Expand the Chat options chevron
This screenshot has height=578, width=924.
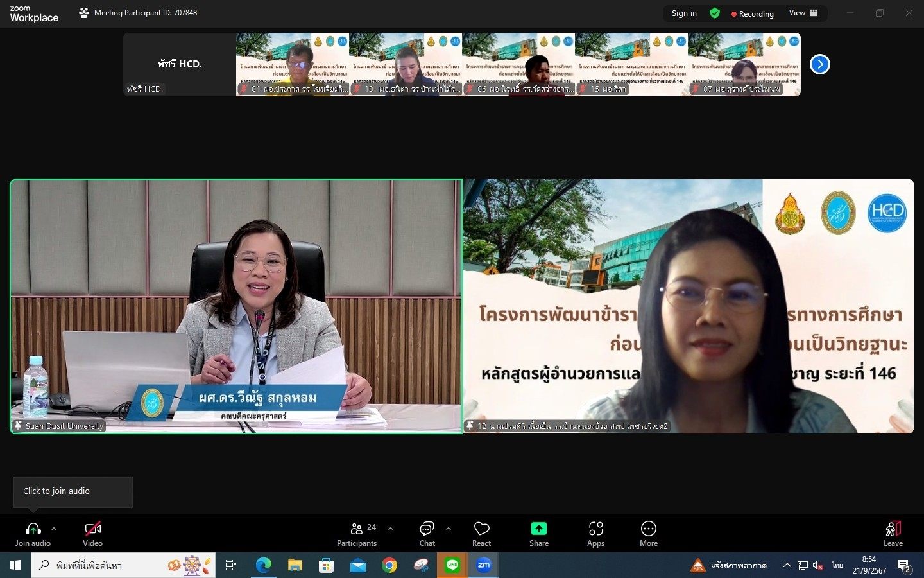(x=449, y=529)
